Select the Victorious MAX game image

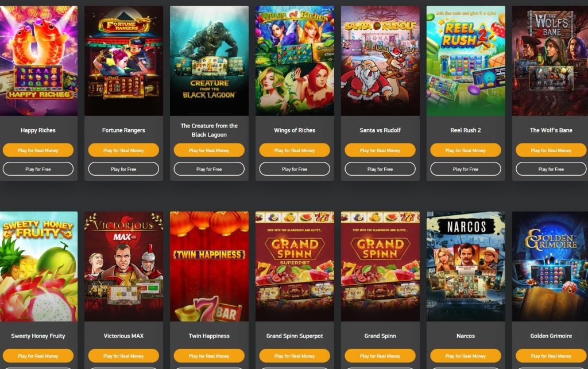pyautogui.click(x=124, y=266)
